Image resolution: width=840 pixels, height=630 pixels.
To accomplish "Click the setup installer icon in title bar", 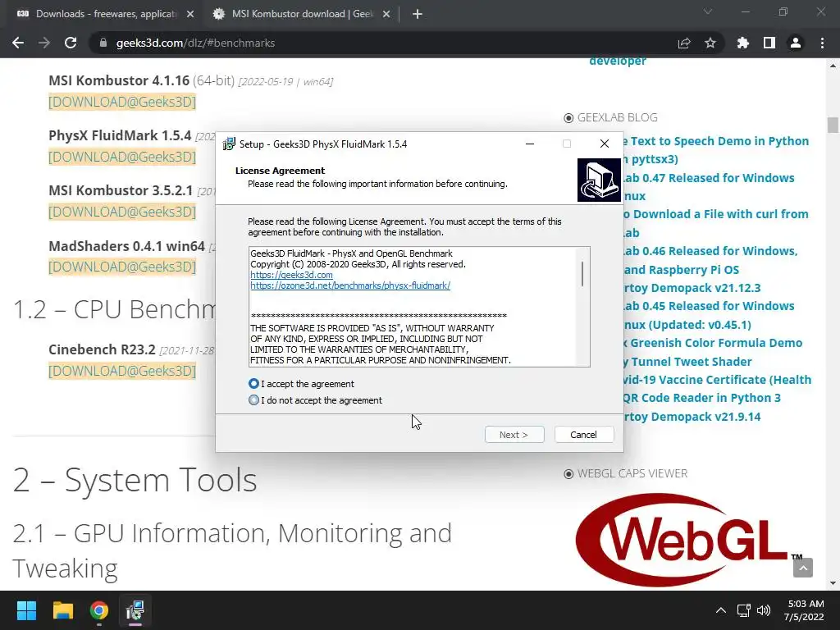I will (x=230, y=144).
